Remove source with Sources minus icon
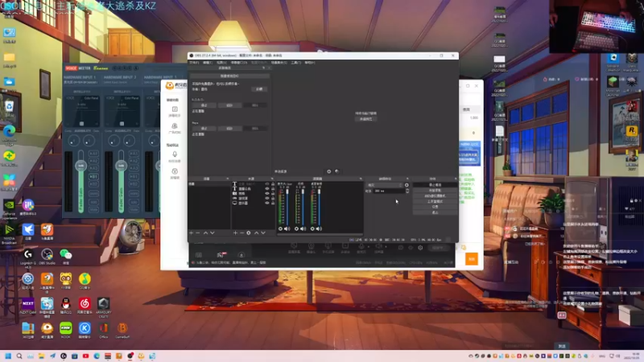The height and width of the screenshot is (362, 644). pos(242,232)
